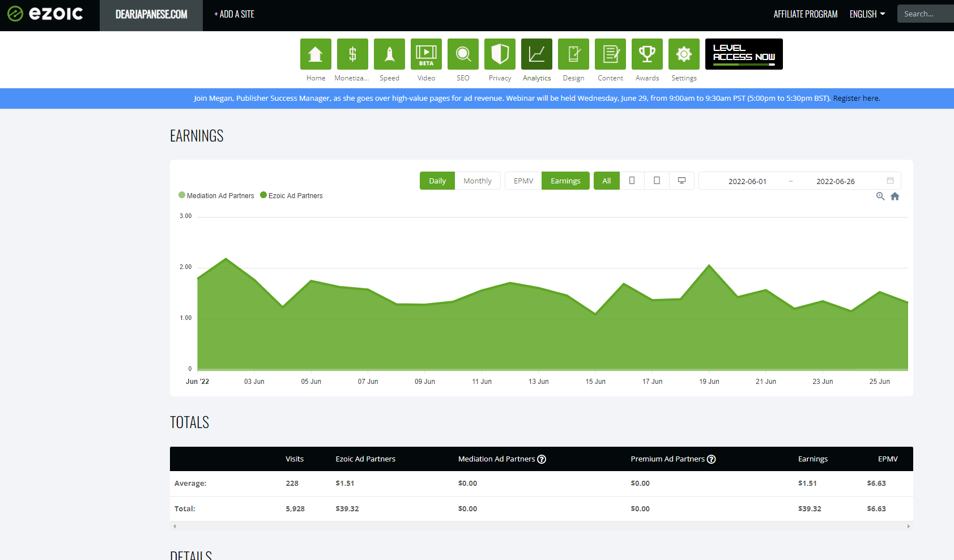
Task: Click the EPMV column header
Action: pos(888,459)
